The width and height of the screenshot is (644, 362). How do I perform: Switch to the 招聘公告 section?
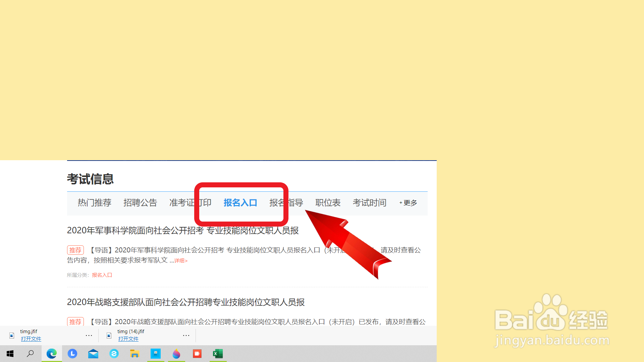coord(140,202)
